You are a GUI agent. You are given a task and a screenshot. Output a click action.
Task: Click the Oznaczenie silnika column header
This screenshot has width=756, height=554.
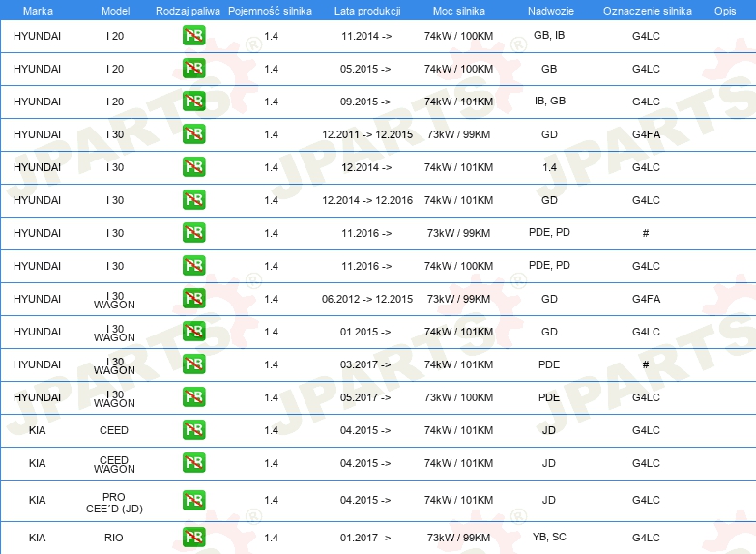[648, 11]
